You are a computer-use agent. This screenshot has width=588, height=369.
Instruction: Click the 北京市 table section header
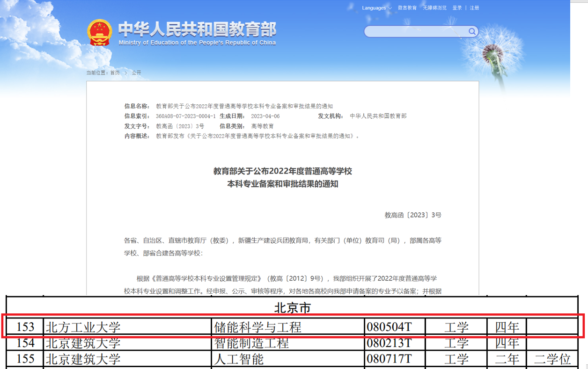coord(292,308)
